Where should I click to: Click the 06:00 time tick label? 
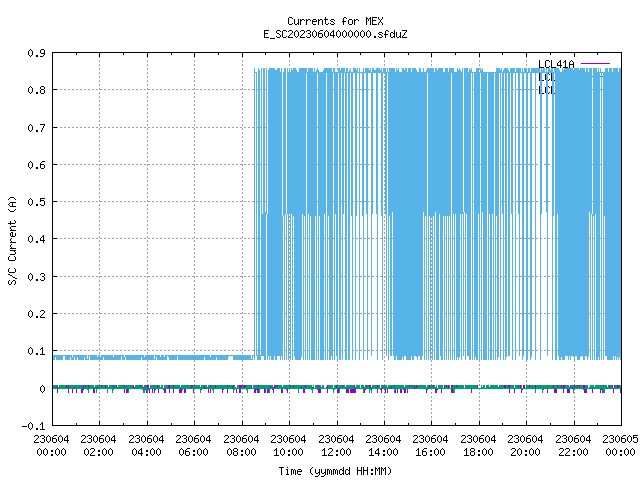pos(193,452)
